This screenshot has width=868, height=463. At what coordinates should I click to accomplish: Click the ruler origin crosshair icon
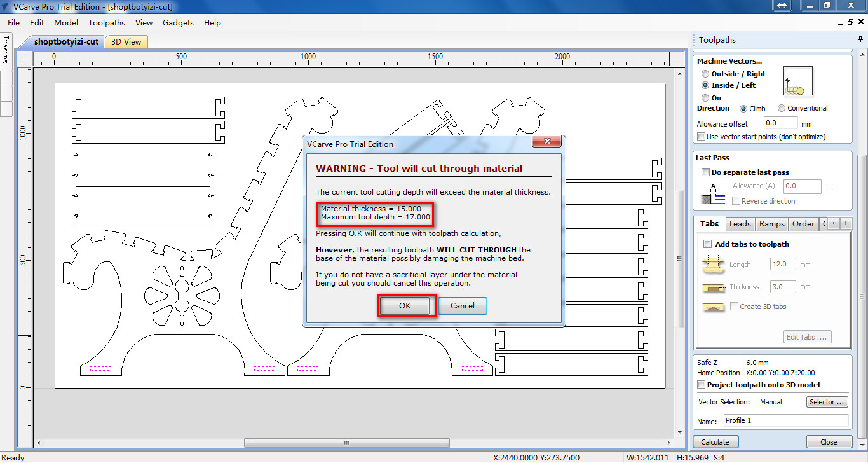pyautogui.click(x=24, y=58)
